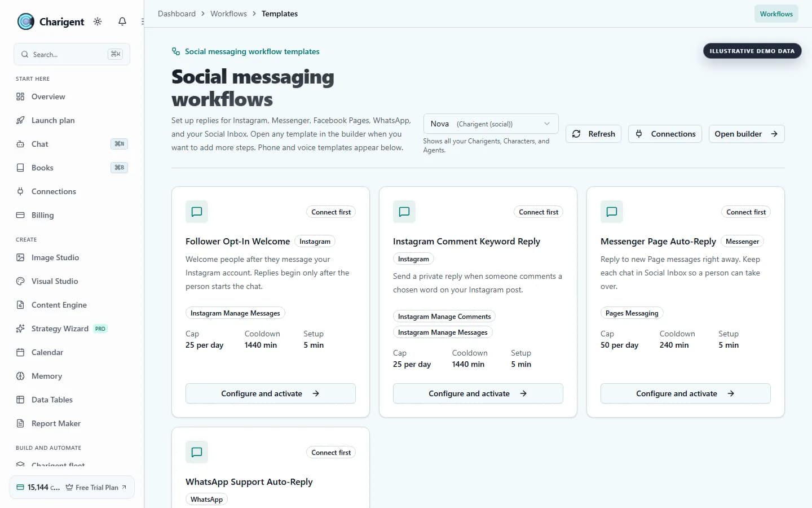
Task: Click the Report Maker document icon
Action: [20, 423]
